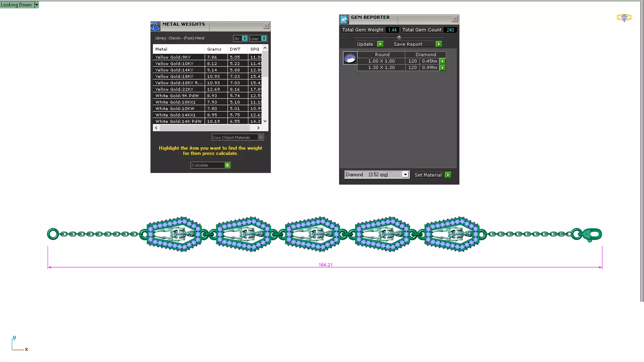This screenshot has height=362, width=644.
Task: Enable Use Object Materials option
Action: coord(260,137)
